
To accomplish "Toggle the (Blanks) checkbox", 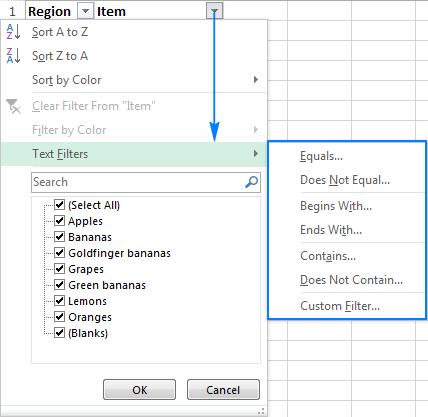I will [59, 332].
